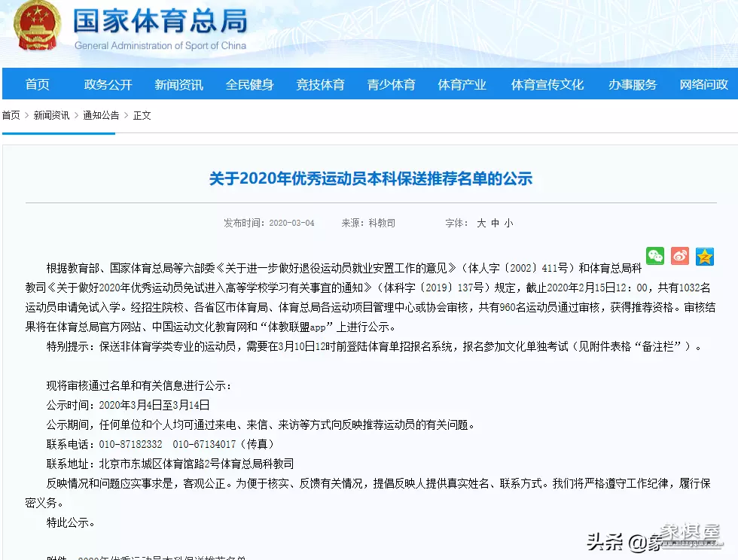The width and height of the screenshot is (738, 560).
Task: Open the 首页 navigation tab
Action: click(37, 84)
